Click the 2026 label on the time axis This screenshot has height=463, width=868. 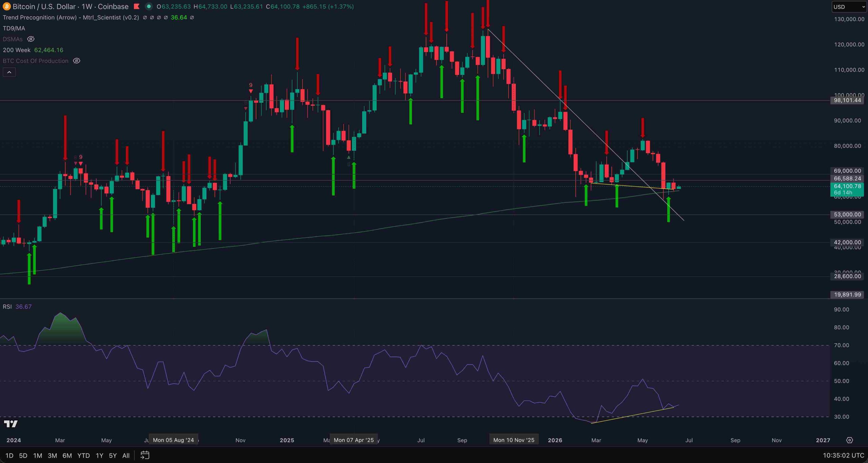coord(555,440)
